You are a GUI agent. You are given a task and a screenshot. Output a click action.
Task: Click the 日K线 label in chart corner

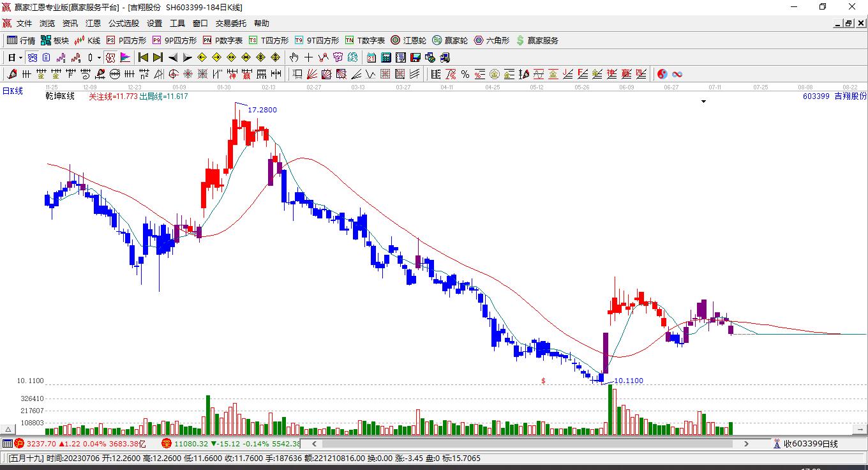point(12,91)
